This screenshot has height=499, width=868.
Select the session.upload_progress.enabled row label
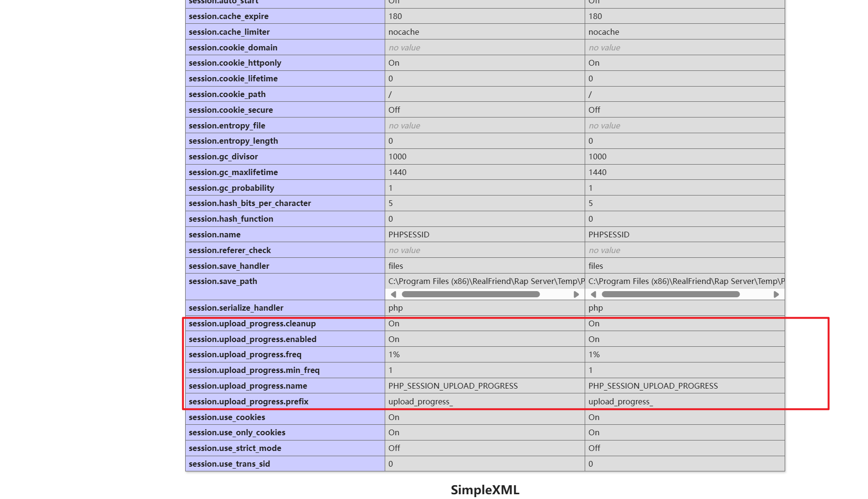coord(252,339)
